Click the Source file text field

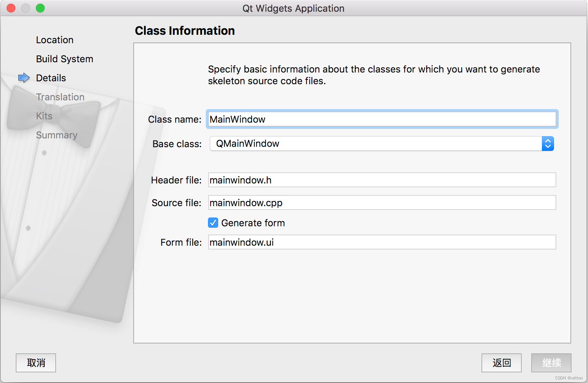coord(382,202)
